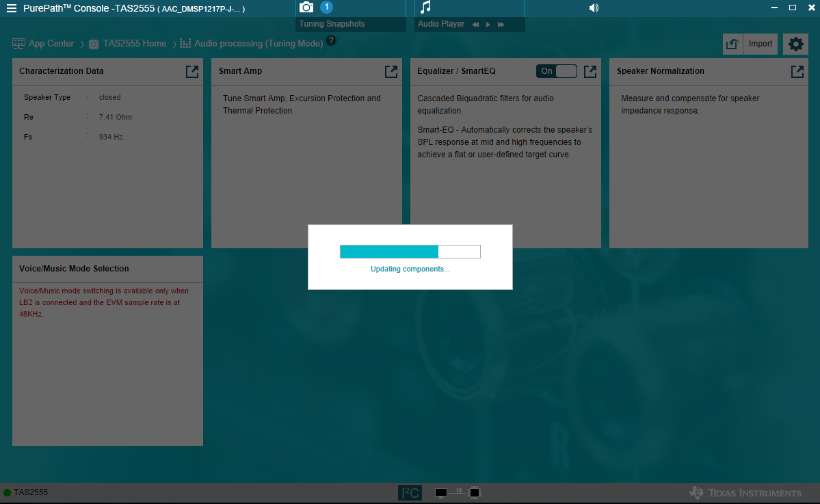
Task: Open Tuning Snapshots panel label
Action: click(x=332, y=24)
